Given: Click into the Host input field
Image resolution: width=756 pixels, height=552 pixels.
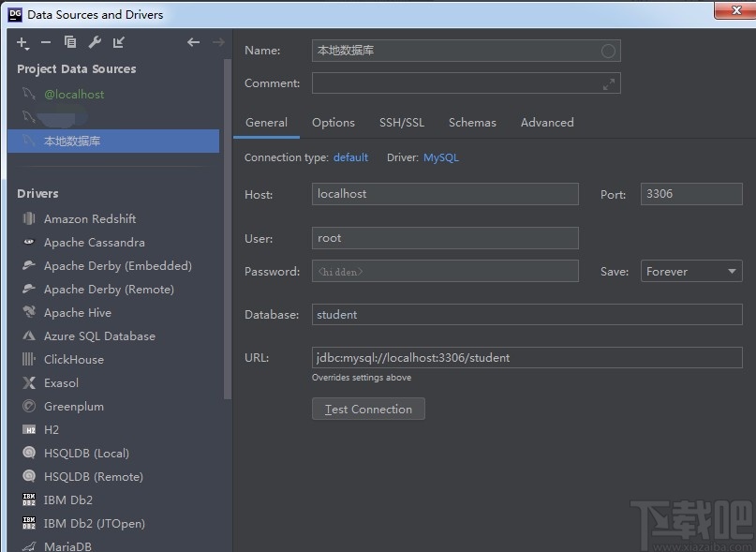Looking at the screenshot, I should (x=445, y=194).
